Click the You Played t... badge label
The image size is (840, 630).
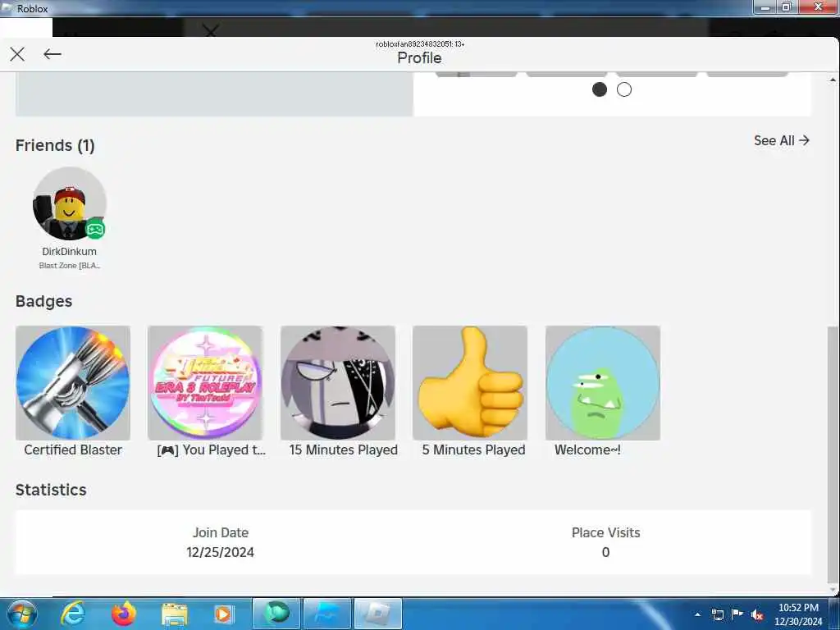(212, 450)
